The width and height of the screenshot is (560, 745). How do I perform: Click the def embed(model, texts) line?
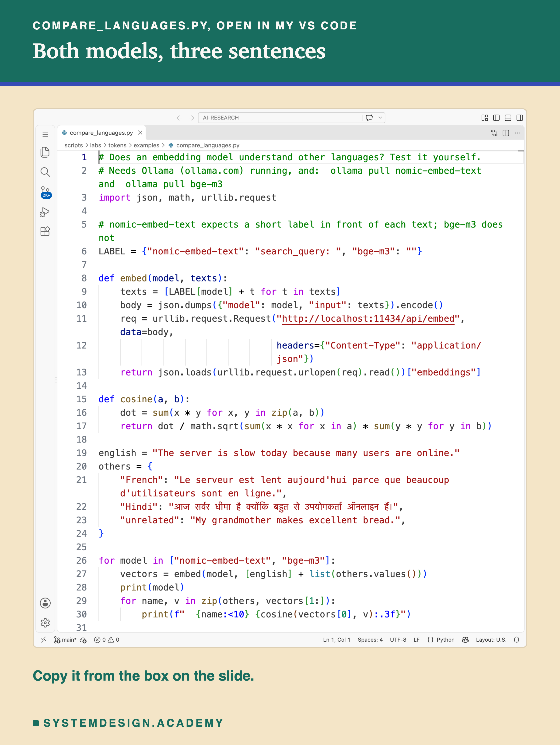point(163,278)
